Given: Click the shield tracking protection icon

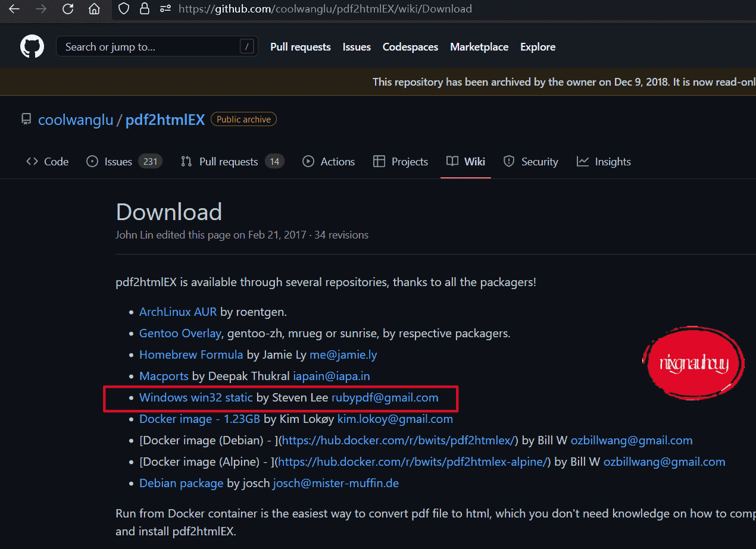Looking at the screenshot, I should [123, 9].
